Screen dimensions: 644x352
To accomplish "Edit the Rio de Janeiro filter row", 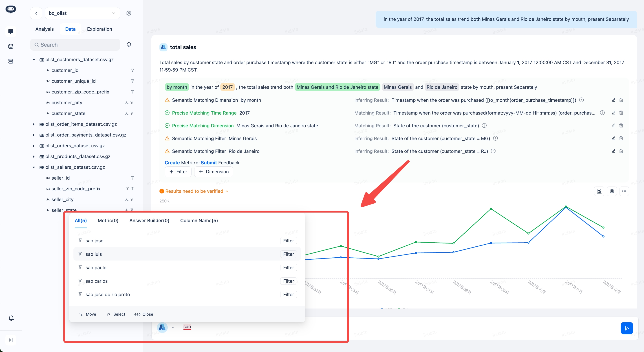I will pos(613,151).
